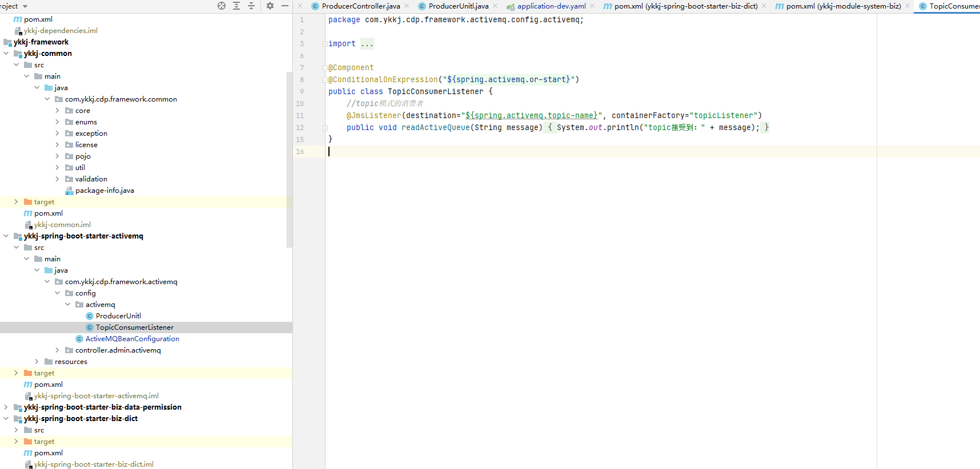The height and width of the screenshot is (469, 980).
Task: Close the pom.xml ykkj-spring-boot-starter-biz-dict tab
Action: tap(764, 6)
